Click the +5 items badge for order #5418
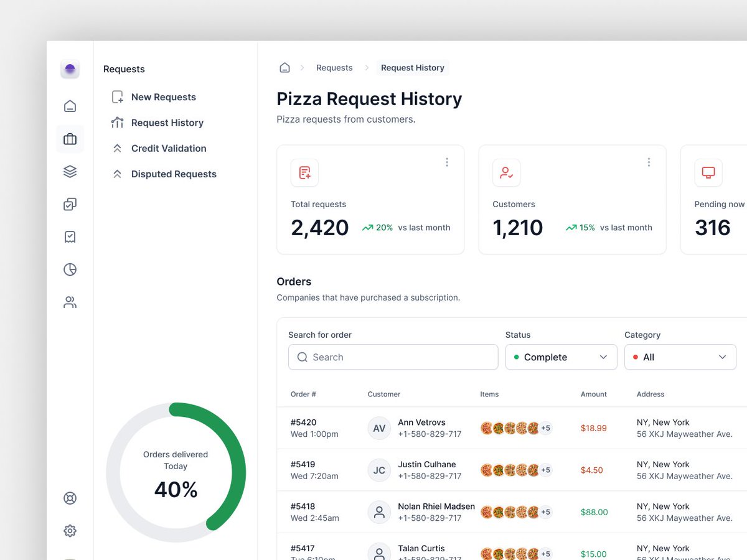 point(545,512)
